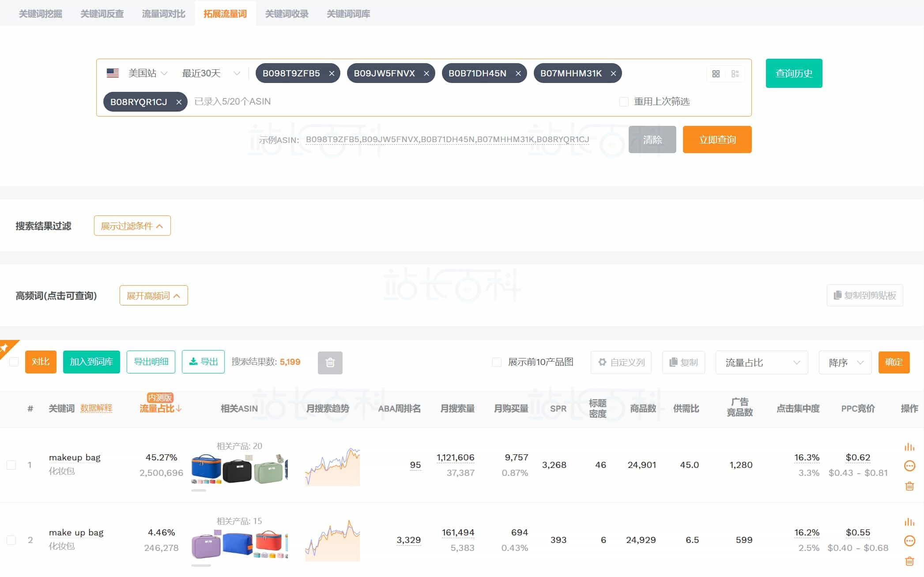Enable the 重用上次筛选 checkbox
Viewport: 924px width, 577px height.
(624, 102)
